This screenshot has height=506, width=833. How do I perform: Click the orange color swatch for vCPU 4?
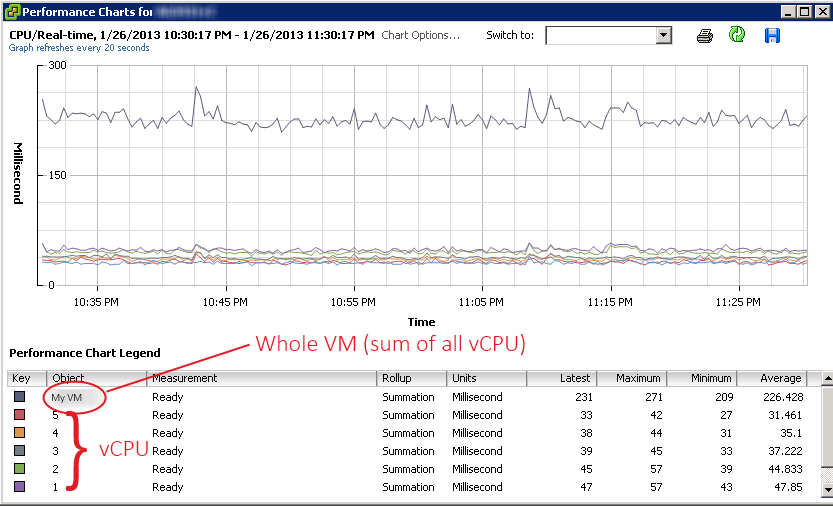coord(20,433)
